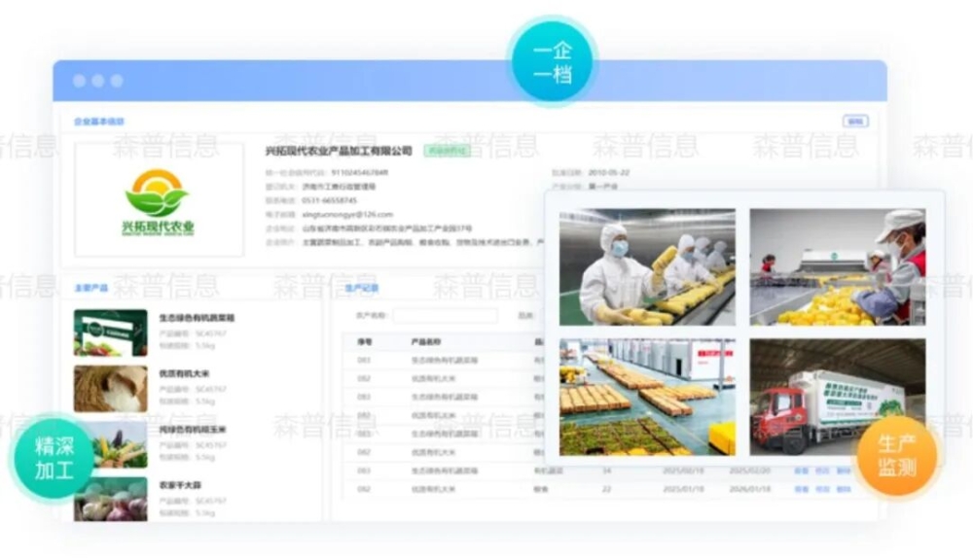Viewport: 973px width, 560px height.
Task: Click the first action link in bottom table row
Action: click(x=801, y=489)
